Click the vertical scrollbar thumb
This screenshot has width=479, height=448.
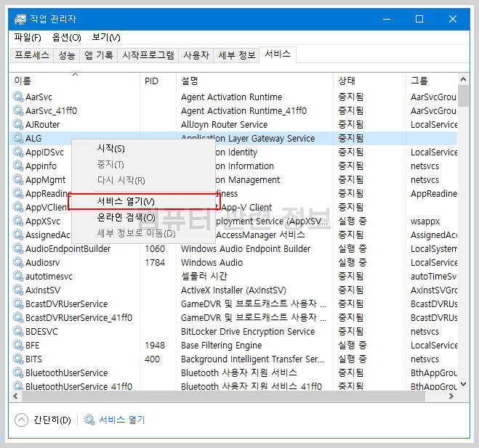(463, 96)
